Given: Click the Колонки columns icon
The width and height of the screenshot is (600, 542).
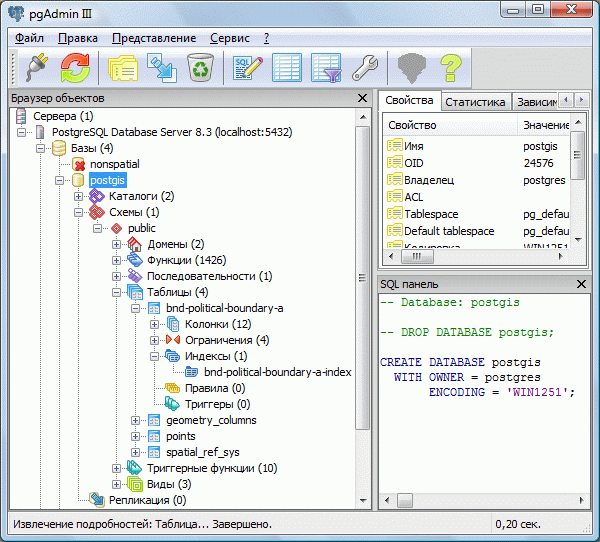Looking at the screenshot, I should 173,324.
